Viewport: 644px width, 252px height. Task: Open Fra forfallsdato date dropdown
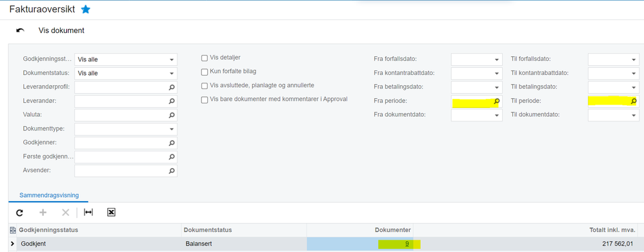click(497, 59)
